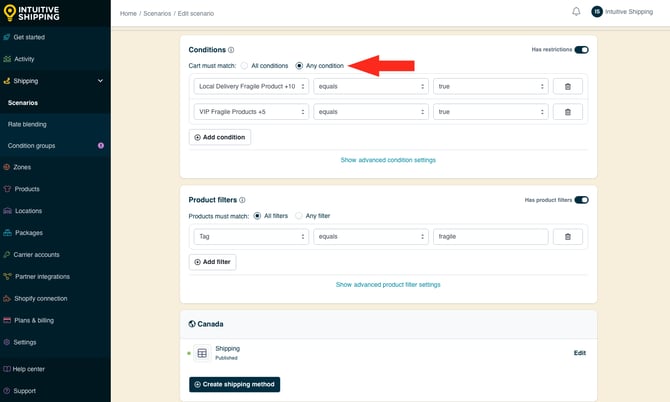The image size is (670, 402).
Task: Open Rate blending in the sidebar
Action: (x=27, y=124)
